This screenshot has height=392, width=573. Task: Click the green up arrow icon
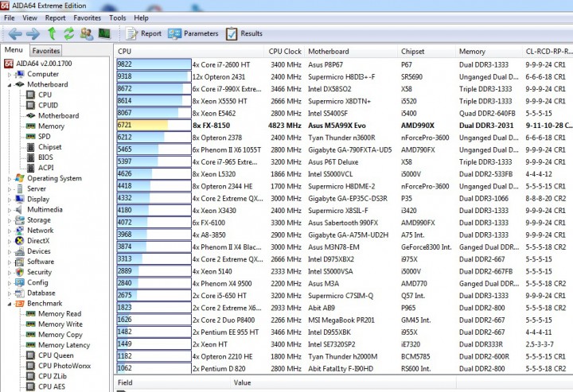click(x=52, y=33)
